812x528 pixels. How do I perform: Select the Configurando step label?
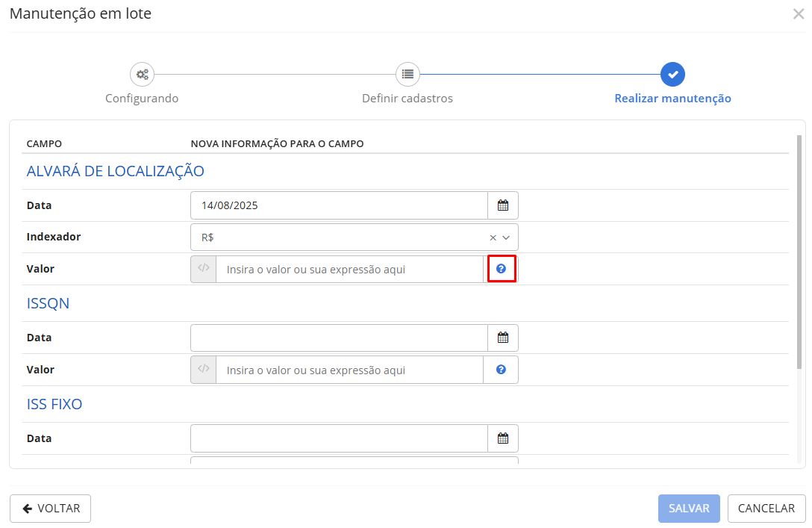[x=142, y=99]
